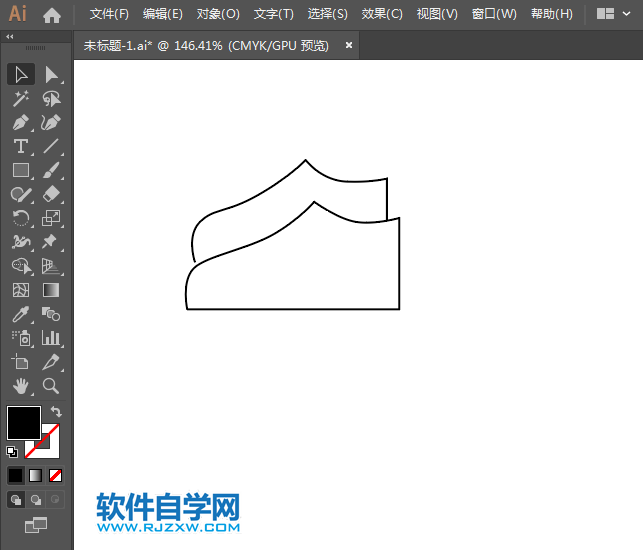Select the Scale tool

click(51, 218)
